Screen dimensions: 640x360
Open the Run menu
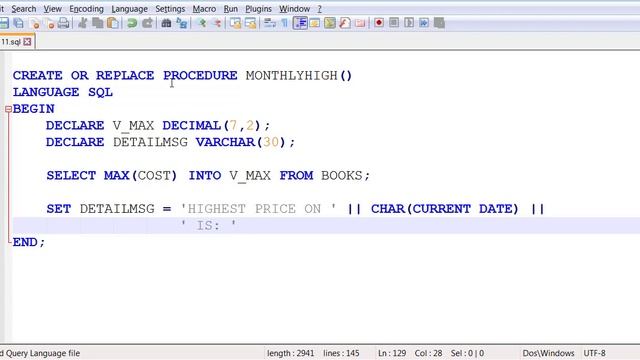tap(231, 9)
